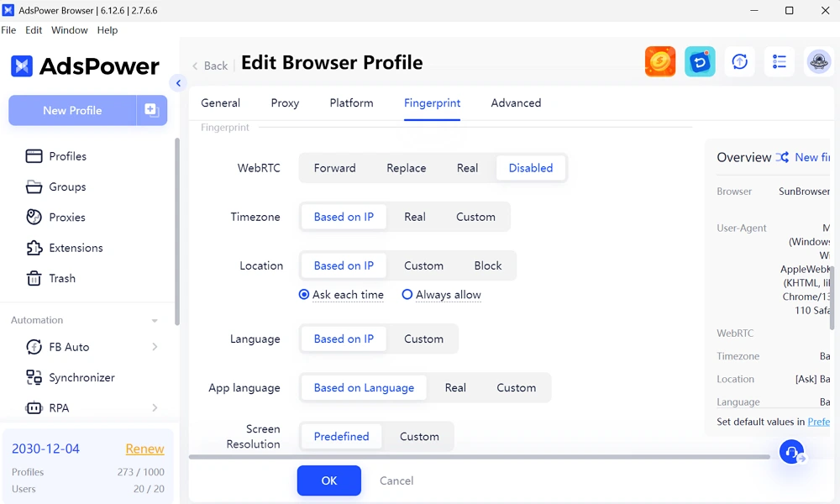Set Screen Resolution to Custom
Image resolution: width=840 pixels, height=504 pixels.
tap(419, 437)
